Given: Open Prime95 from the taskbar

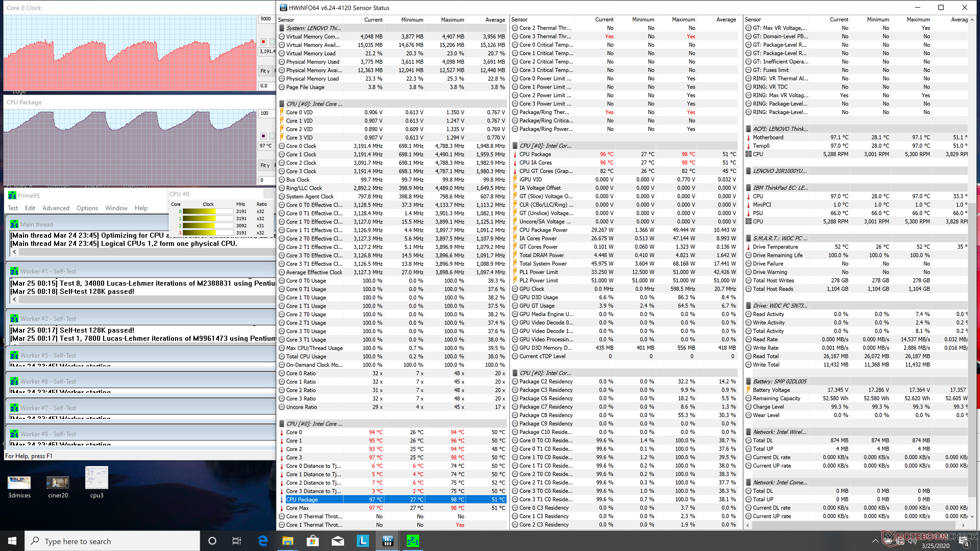Looking at the screenshot, I should tap(412, 541).
